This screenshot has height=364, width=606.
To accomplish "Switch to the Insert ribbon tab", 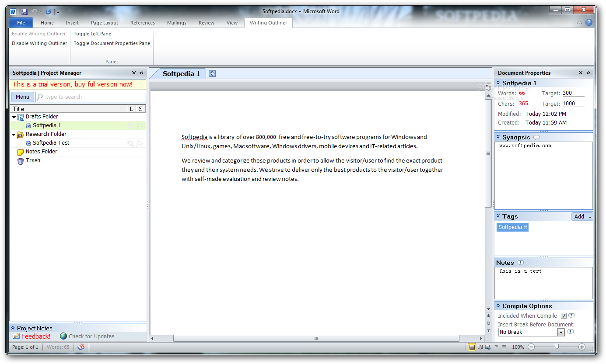I will [72, 23].
